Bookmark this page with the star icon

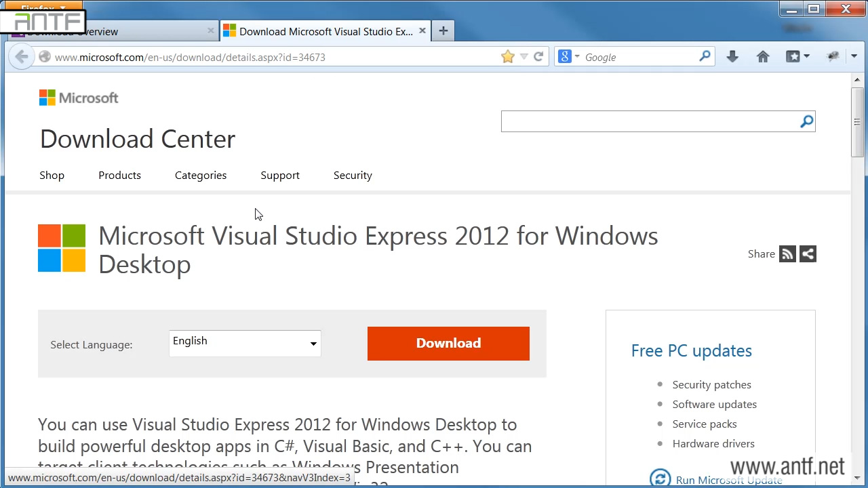click(507, 57)
